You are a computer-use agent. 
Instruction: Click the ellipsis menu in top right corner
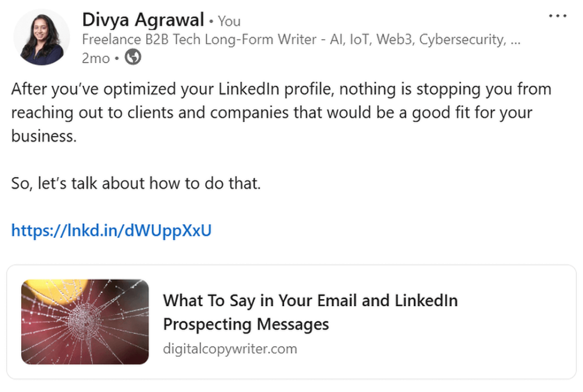557,15
